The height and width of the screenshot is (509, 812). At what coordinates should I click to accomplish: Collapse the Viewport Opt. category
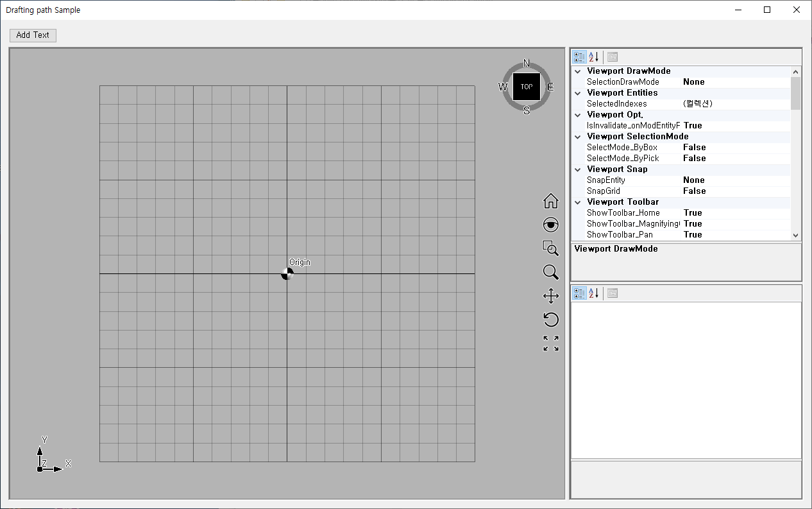tap(578, 115)
